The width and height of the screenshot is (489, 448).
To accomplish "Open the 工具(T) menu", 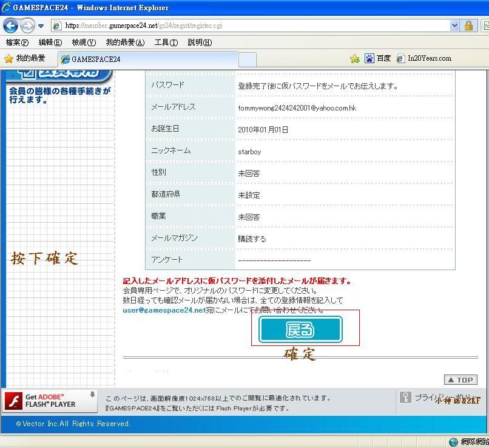I will tap(166, 42).
